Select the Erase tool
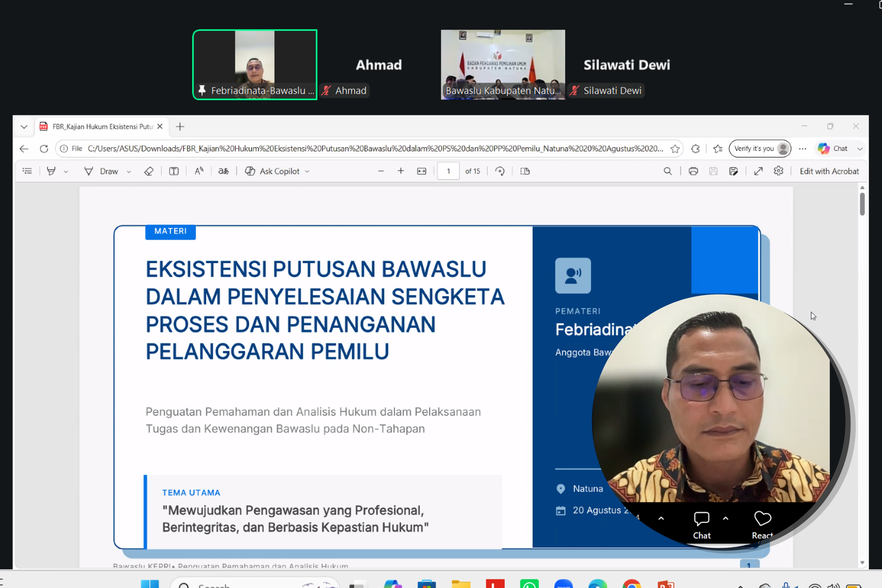The width and height of the screenshot is (882, 588). (149, 171)
